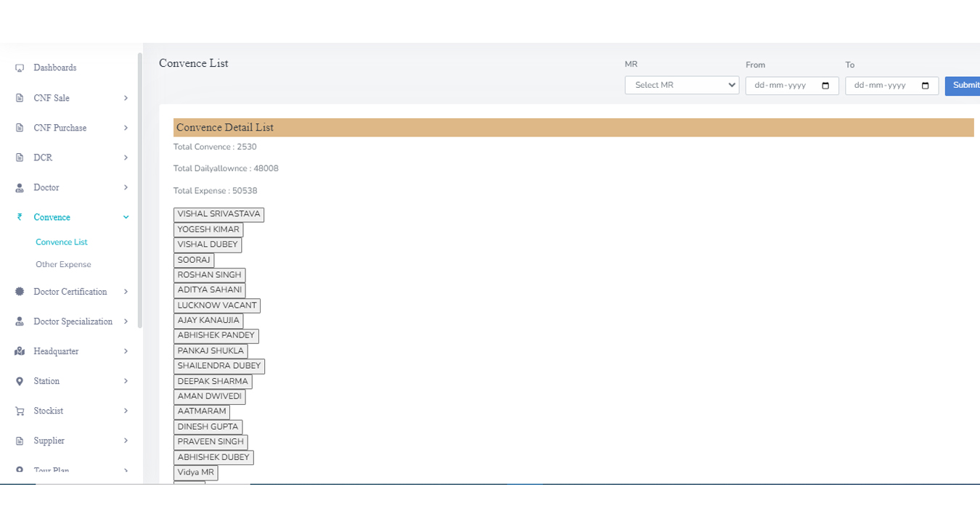The height and width of the screenshot is (508, 980).
Task: Click the Stockist shopping cart icon
Action: coord(19,411)
